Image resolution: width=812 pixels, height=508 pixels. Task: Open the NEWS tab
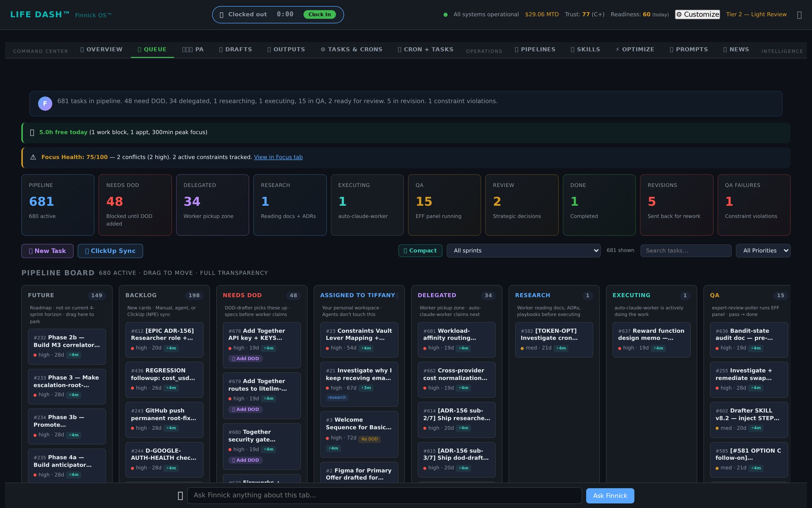pos(736,50)
